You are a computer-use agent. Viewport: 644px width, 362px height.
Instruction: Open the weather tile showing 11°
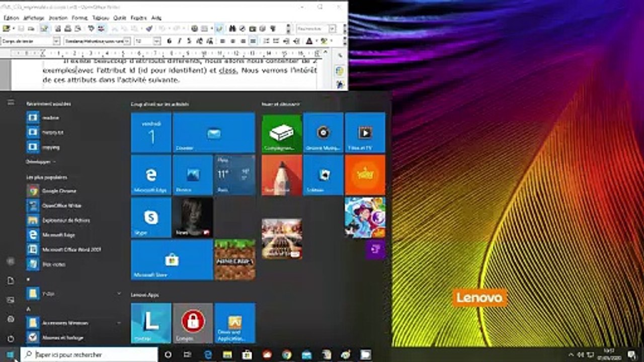(x=235, y=175)
